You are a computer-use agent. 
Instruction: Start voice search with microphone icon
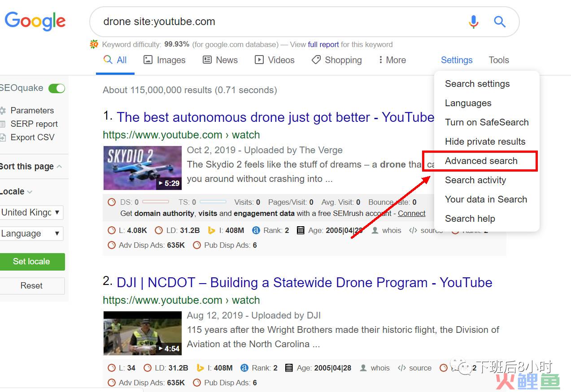click(x=473, y=22)
